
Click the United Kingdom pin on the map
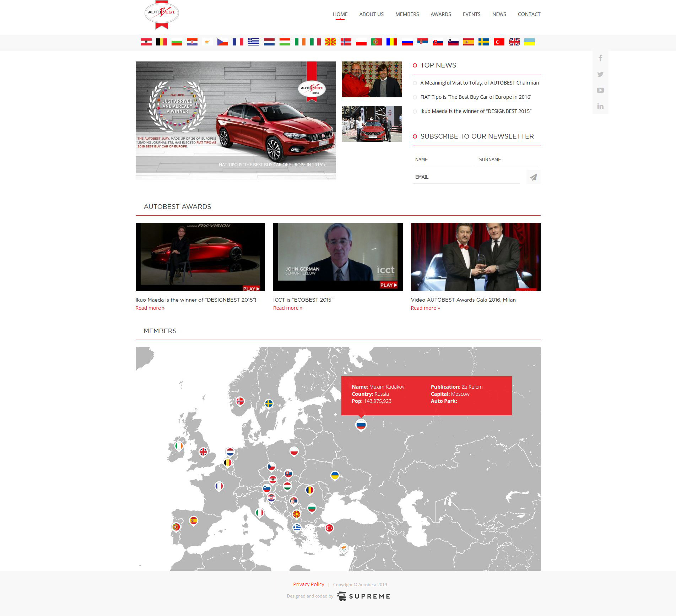point(203,452)
